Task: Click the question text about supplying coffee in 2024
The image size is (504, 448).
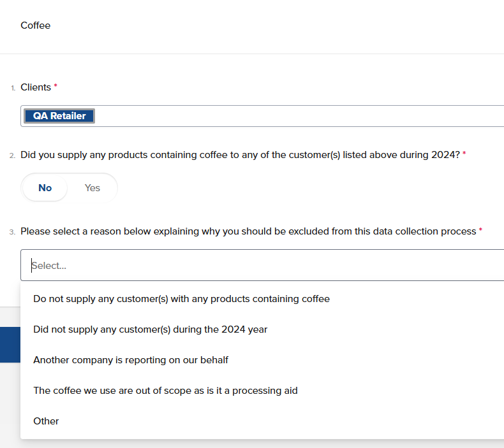Action: [x=240, y=155]
